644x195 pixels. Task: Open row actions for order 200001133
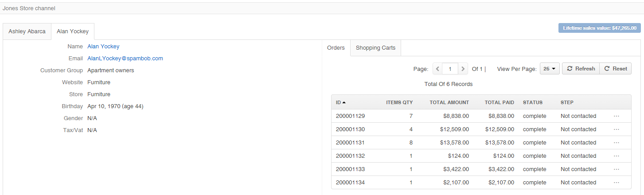click(x=616, y=169)
